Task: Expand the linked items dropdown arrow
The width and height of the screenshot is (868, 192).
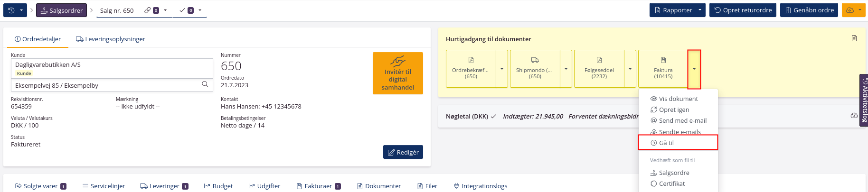Action: (x=165, y=10)
